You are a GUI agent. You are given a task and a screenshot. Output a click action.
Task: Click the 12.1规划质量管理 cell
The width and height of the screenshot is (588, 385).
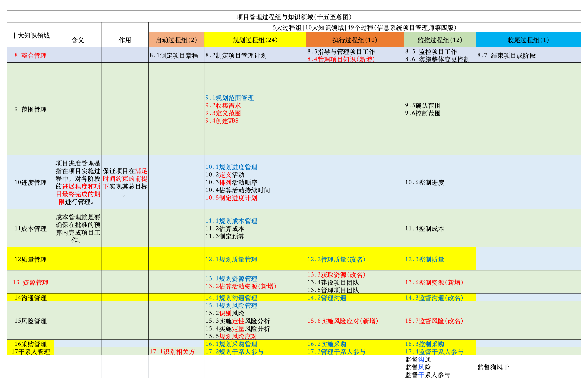pos(255,259)
